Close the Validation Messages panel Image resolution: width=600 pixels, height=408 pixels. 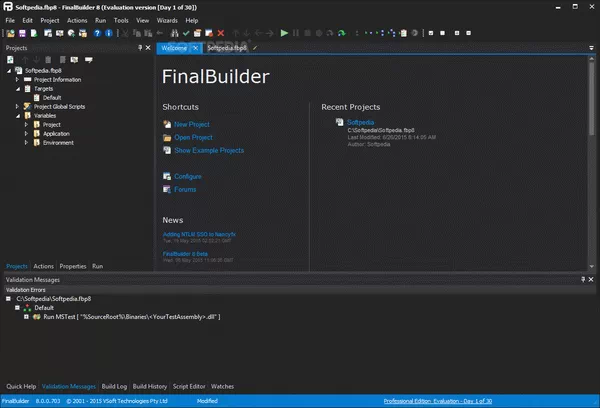(591, 280)
